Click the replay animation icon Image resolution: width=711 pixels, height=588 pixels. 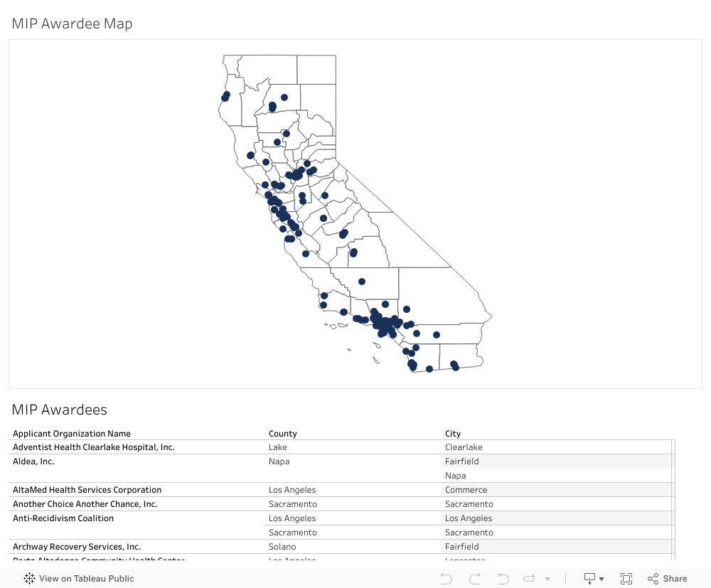[x=503, y=579]
